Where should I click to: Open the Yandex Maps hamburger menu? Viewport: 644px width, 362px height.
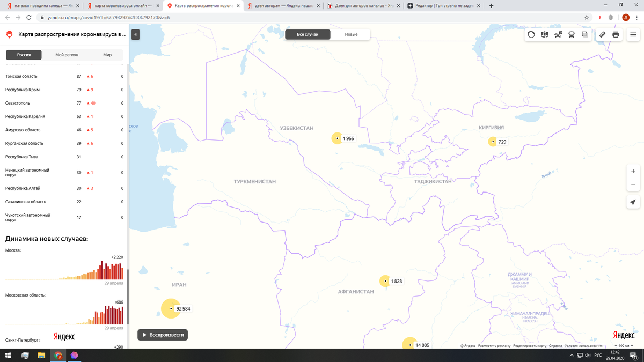[633, 34]
